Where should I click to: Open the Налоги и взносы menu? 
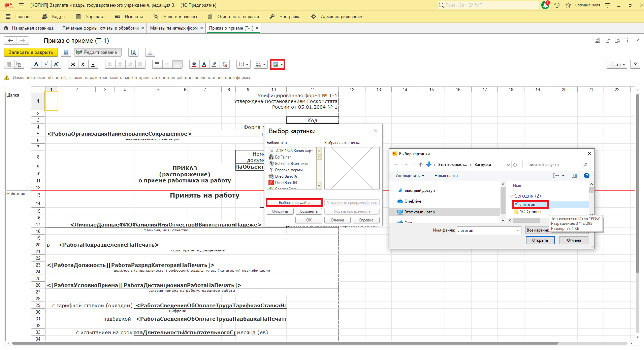(175, 16)
